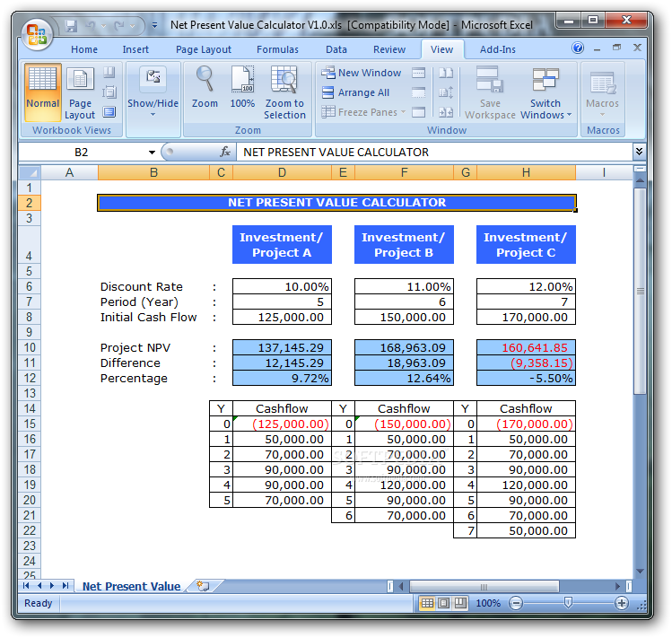Zoom out using the minus button
Viewport: 672px width, 638px height.
(x=516, y=604)
